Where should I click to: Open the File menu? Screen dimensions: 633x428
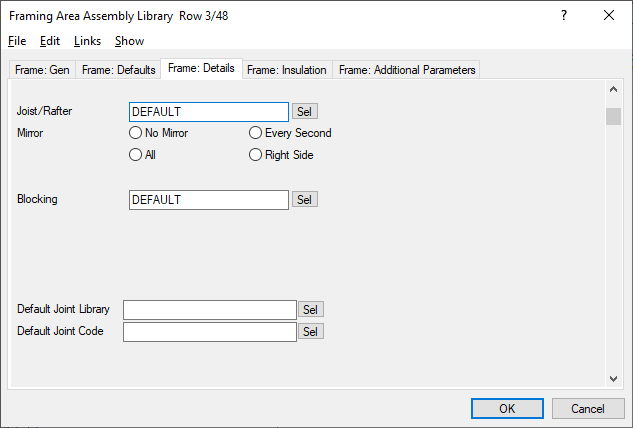pos(17,41)
